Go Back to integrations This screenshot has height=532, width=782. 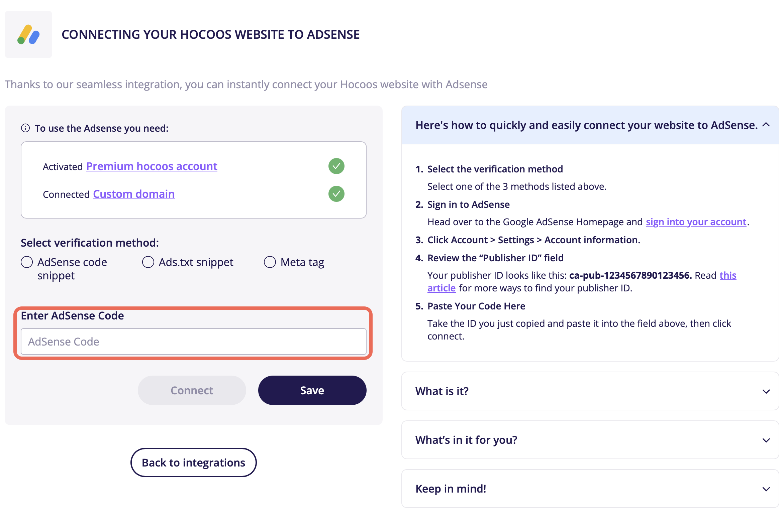click(193, 462)
